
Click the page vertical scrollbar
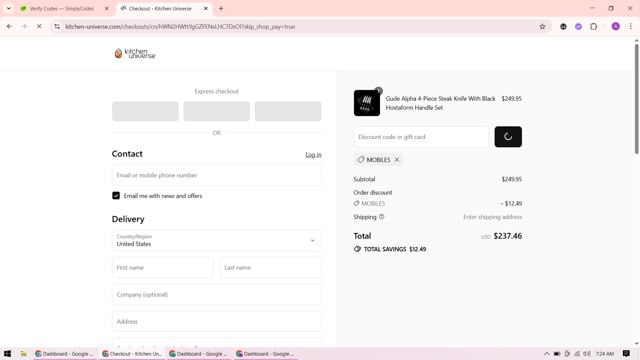pyautogui.click(x=636, y=99)
